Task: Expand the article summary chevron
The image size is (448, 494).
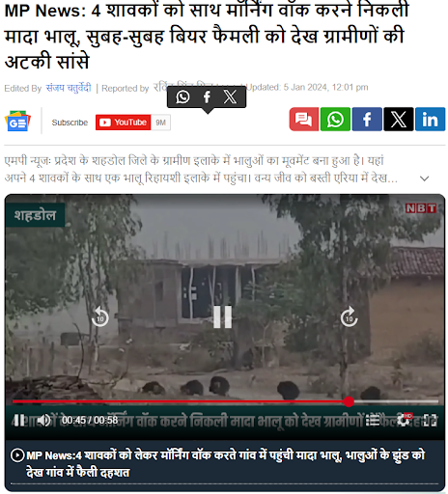Action: click(x=425, y=178)
